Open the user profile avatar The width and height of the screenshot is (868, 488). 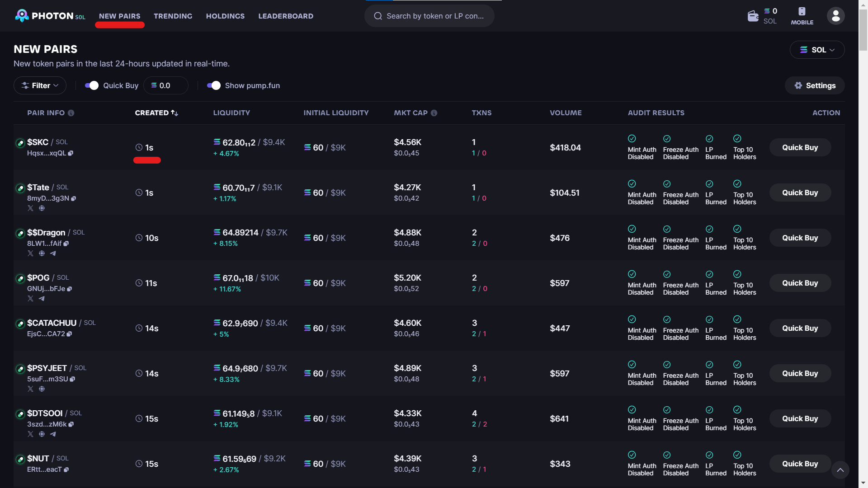(x=835, y=16)
